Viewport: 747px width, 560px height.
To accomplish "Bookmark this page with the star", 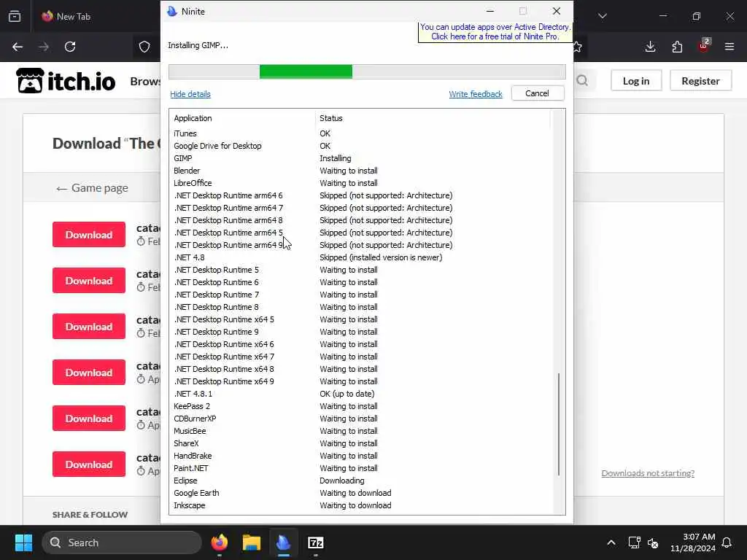I will 578,47.
